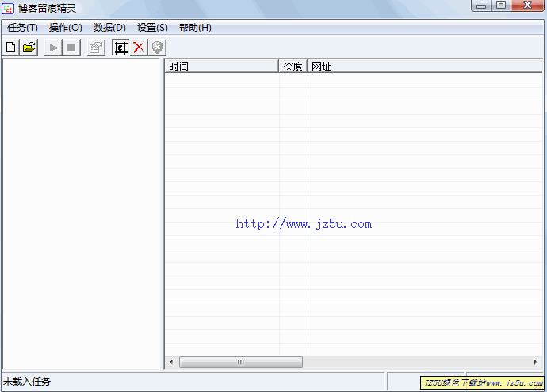Open the 设置(S) menu
Screen dimensions: 547x392
point(152,28)
